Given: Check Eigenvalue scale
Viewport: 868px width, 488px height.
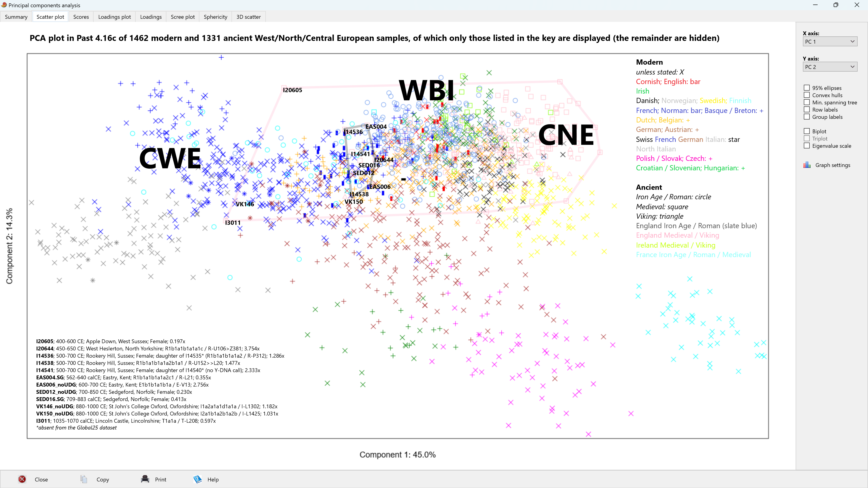Looking at the screenshot, I should tap(807, 145).
